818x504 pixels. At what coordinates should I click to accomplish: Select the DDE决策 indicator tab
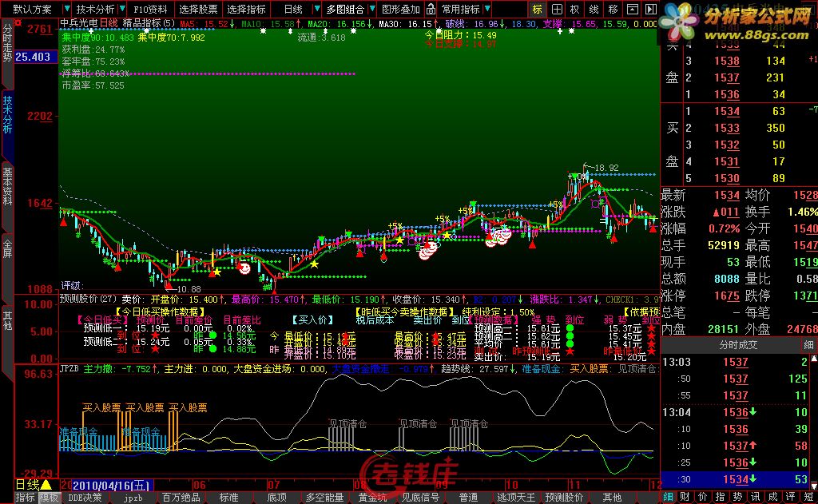[x=85, y=498]
